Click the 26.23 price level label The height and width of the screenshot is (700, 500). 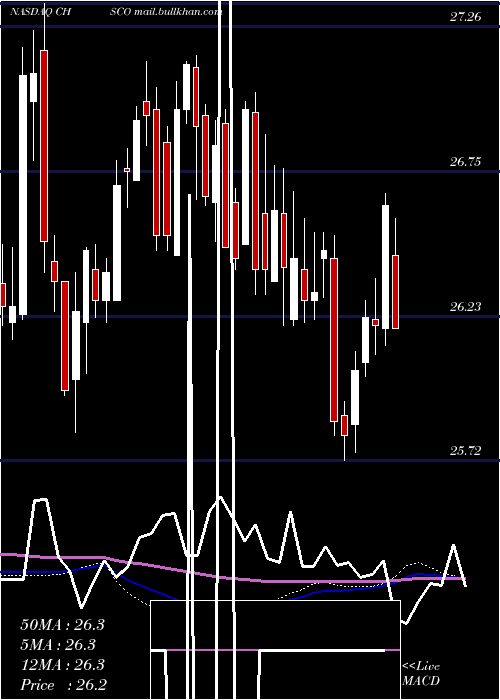[466, 306]
